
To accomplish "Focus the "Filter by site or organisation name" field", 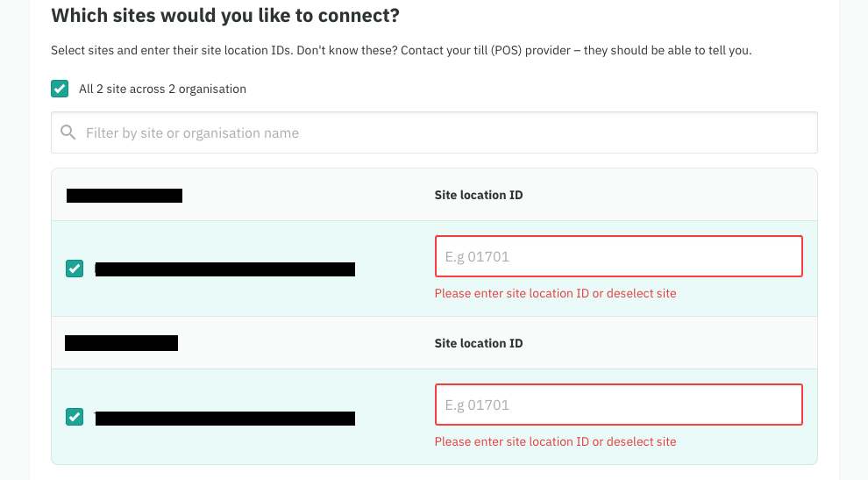I will (x=438, y=133).
